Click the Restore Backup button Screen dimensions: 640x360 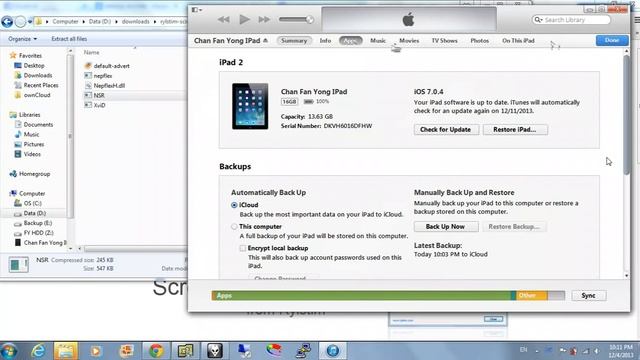click(x=514, y=227)
